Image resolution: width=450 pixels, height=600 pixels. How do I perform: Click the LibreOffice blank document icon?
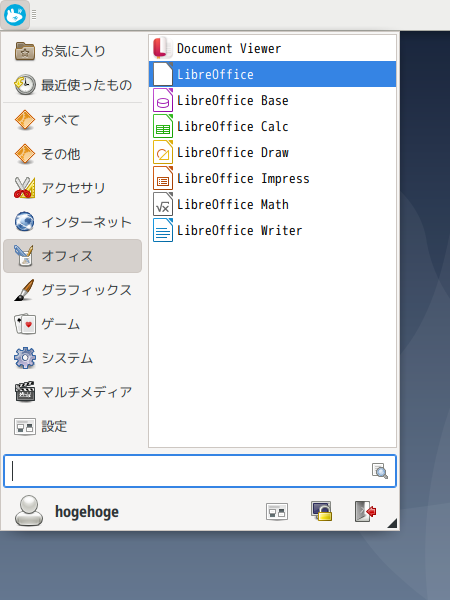pyautogui.click(x=163, y=74)
